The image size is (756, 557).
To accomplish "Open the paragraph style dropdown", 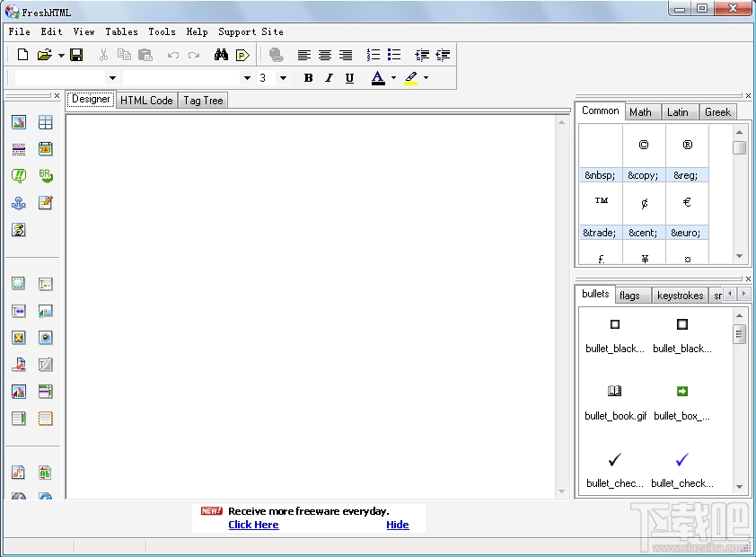I will pos(112,77).
